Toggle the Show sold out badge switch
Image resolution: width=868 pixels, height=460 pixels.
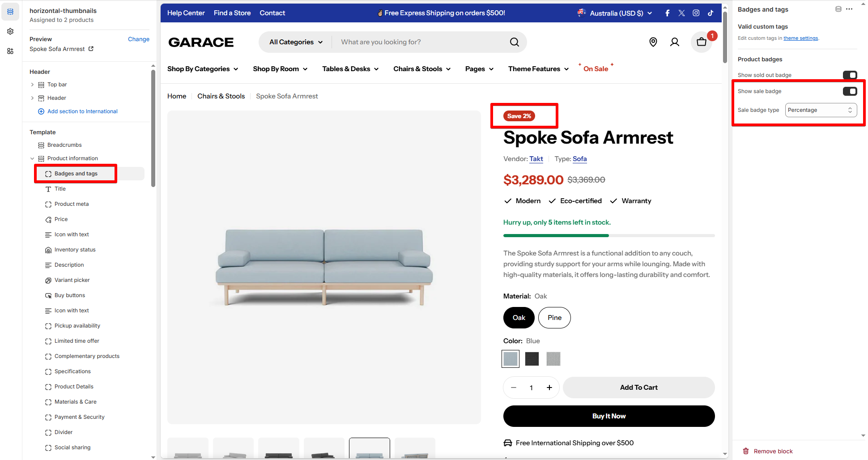click(x=850, y=75)
